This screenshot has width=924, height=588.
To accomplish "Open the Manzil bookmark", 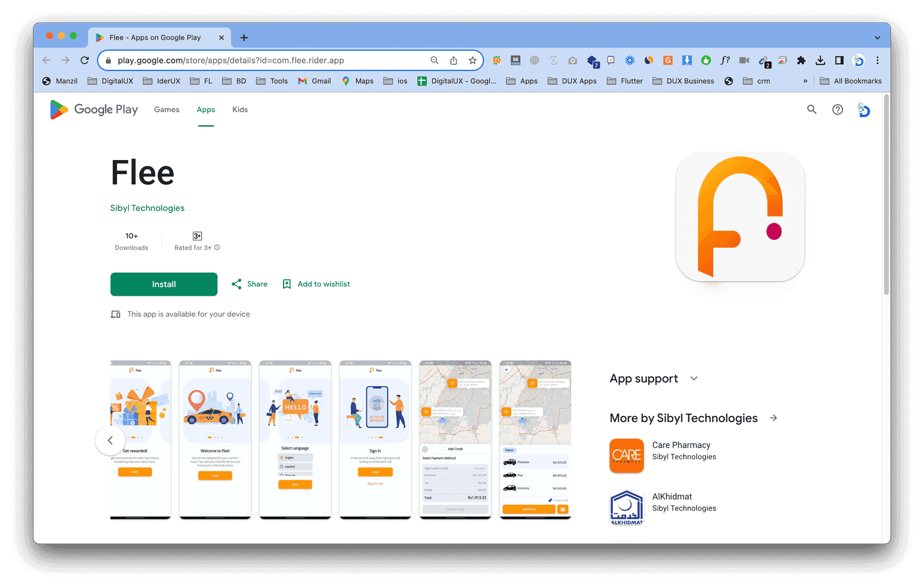I will [60, 81].
